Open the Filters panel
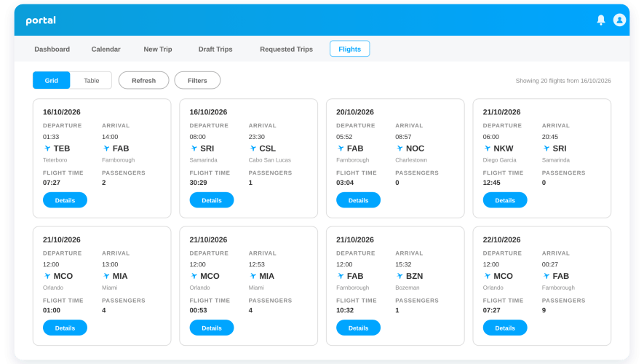Screen dimensions: 644x364 point(197,81)
